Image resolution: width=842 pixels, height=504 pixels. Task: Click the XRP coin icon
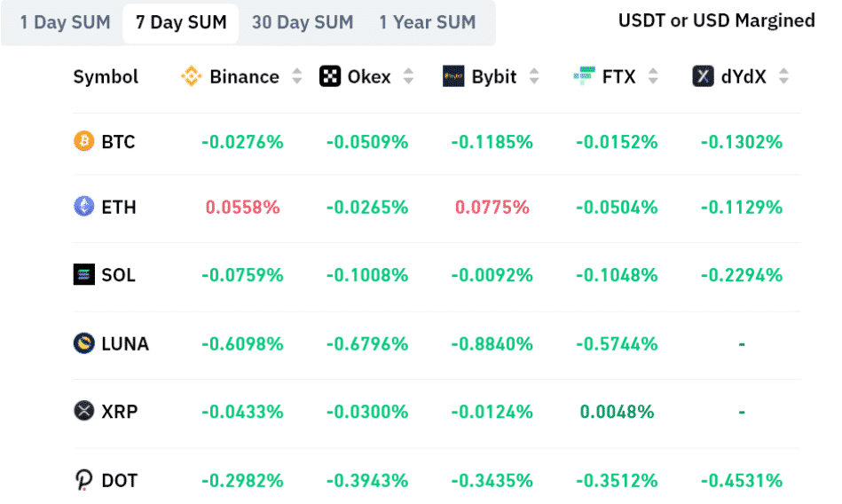click(83, 412)
